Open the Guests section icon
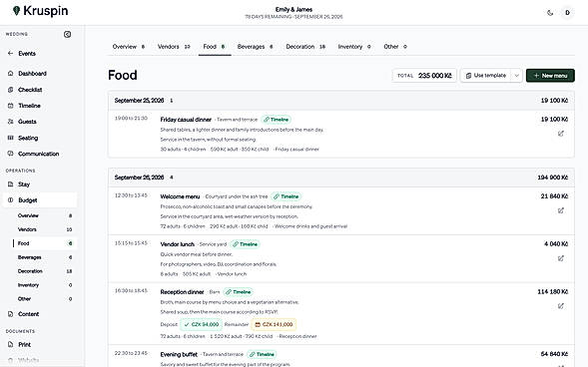The width and height of the screenshot is (588, 367). 11,122
